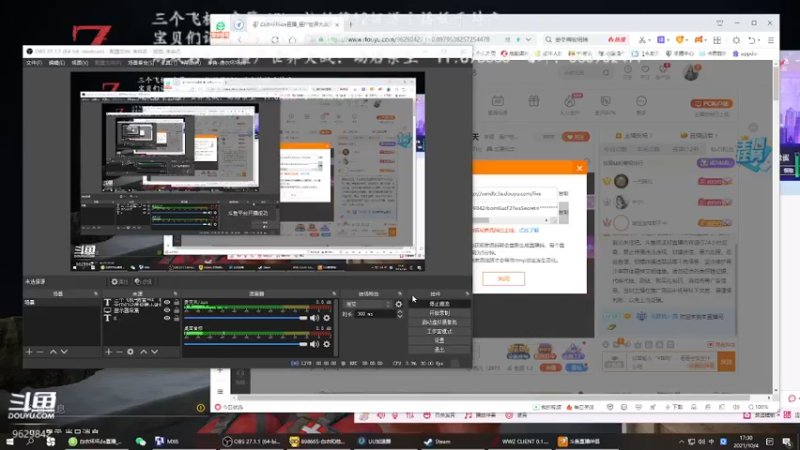Move the selected scene up in OBS
The width and height of the screenshot is (800, 450).
(53, 352)
